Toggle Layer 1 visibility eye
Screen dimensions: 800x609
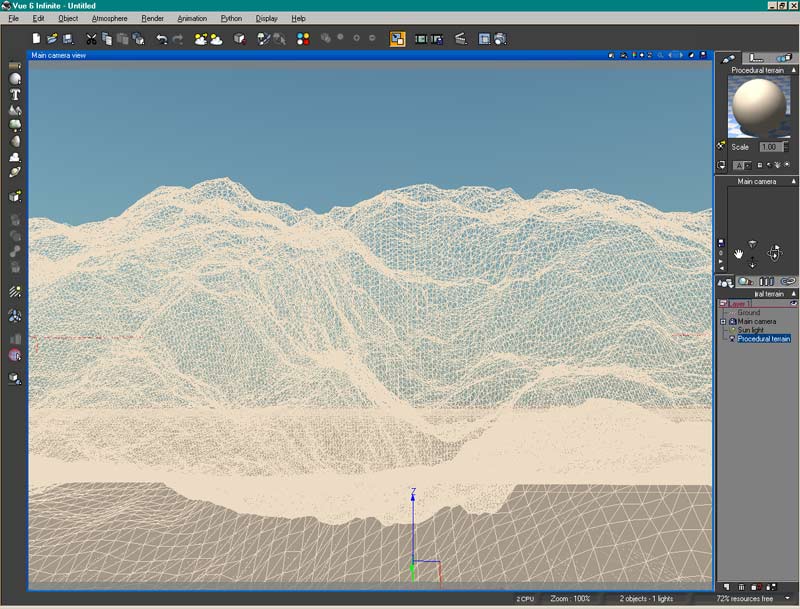click(x=793, y=303)
